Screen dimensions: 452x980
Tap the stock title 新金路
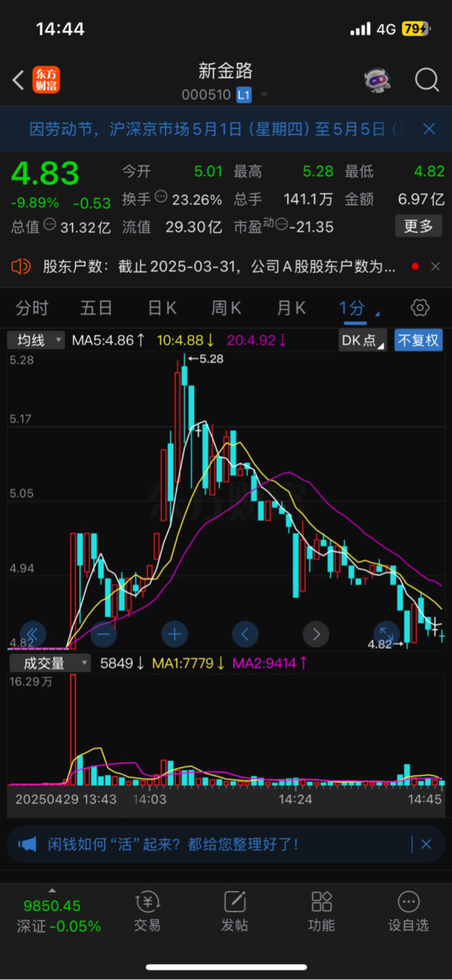(225, 71)
